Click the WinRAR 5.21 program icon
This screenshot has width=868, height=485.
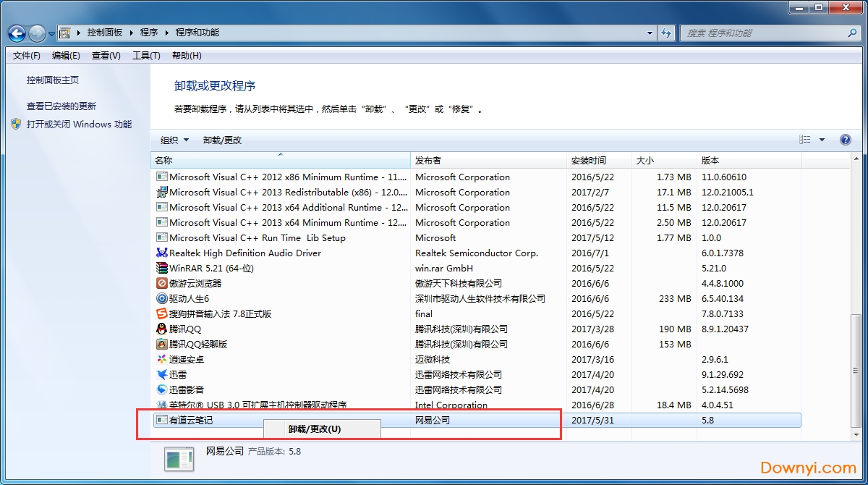pos(162,269)
